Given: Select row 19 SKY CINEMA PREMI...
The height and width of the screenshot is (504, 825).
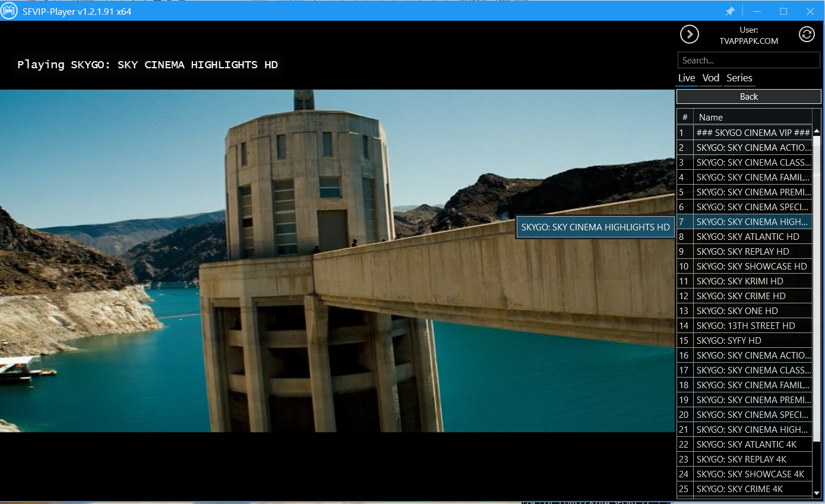Looking at the screenshot, I should click(x=744, y=400).
